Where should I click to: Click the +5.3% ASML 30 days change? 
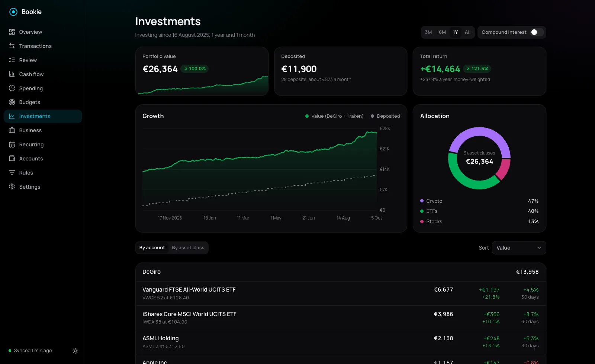coord(531,338)
